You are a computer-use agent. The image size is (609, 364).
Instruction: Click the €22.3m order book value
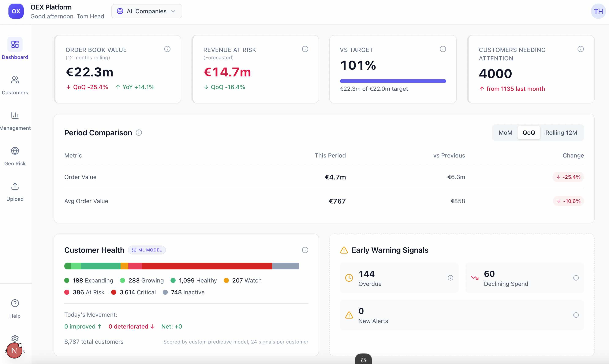[x=90, y=72]
